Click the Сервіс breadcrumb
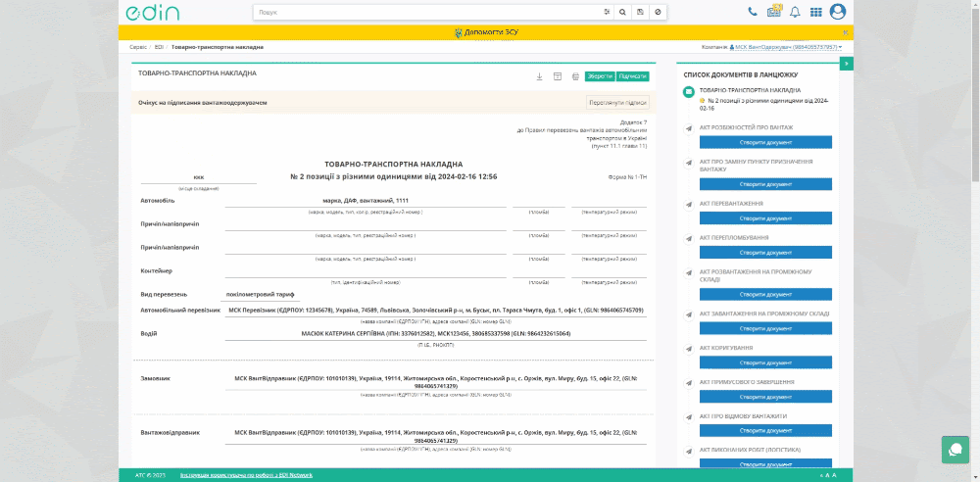 coord(138,47)
